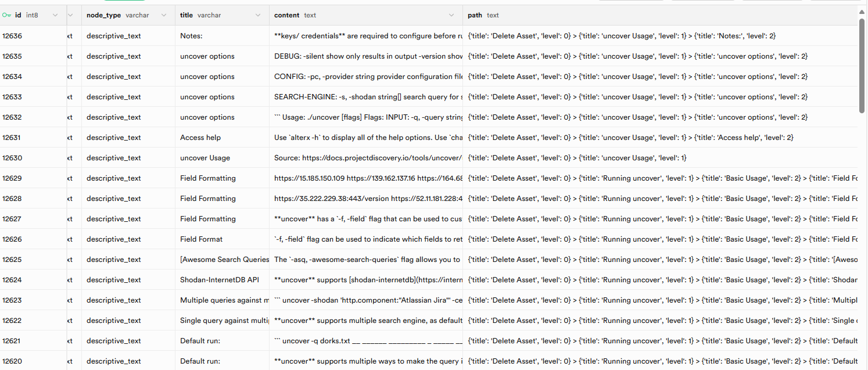Click 'descriptive_text' node_type in row 12636
The image size is (868, 370).
(x=128, y=36)
